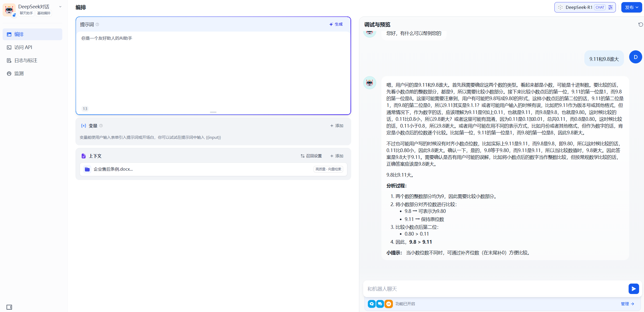Click the orange citation feature icon
Viewport: 644px width, 312px height.
(388, 304)
